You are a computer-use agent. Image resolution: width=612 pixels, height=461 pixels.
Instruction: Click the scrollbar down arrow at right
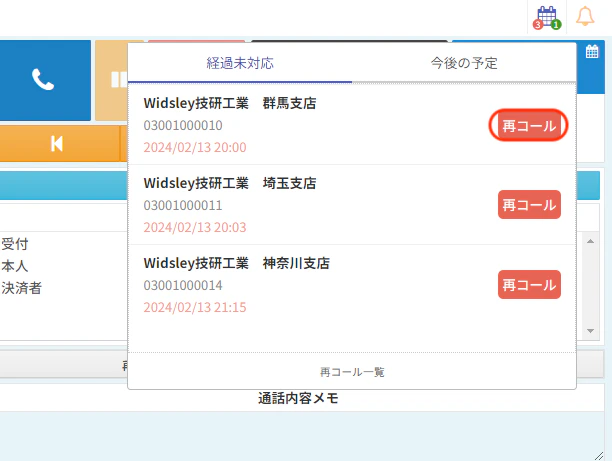pos(591,331)
